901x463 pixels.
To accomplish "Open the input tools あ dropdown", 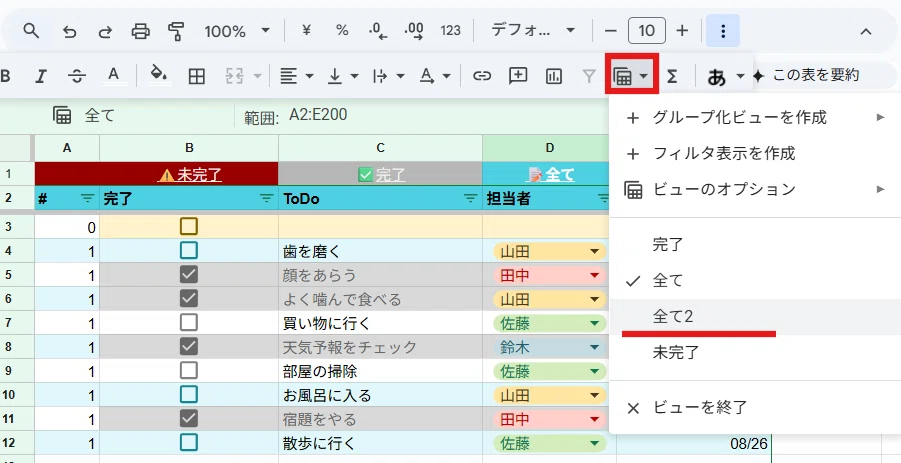I will pos(725,76).
